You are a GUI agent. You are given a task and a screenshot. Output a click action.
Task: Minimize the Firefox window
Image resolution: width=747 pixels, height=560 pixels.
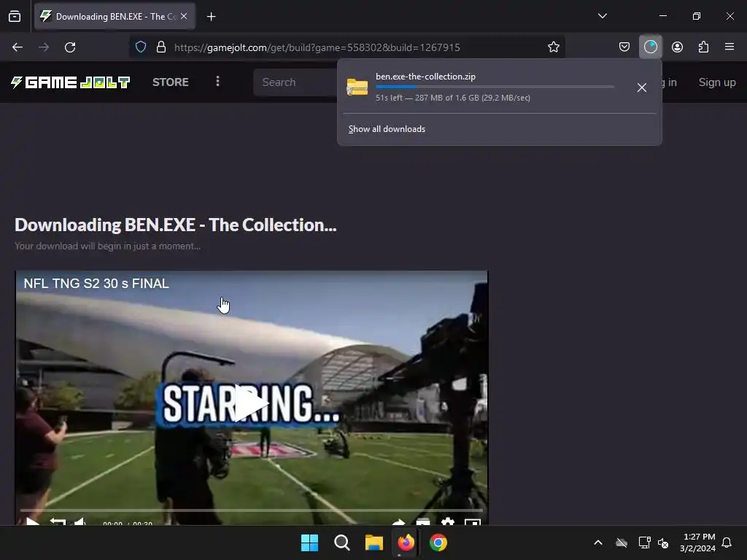pyautogui.click(x=662, y=16)
